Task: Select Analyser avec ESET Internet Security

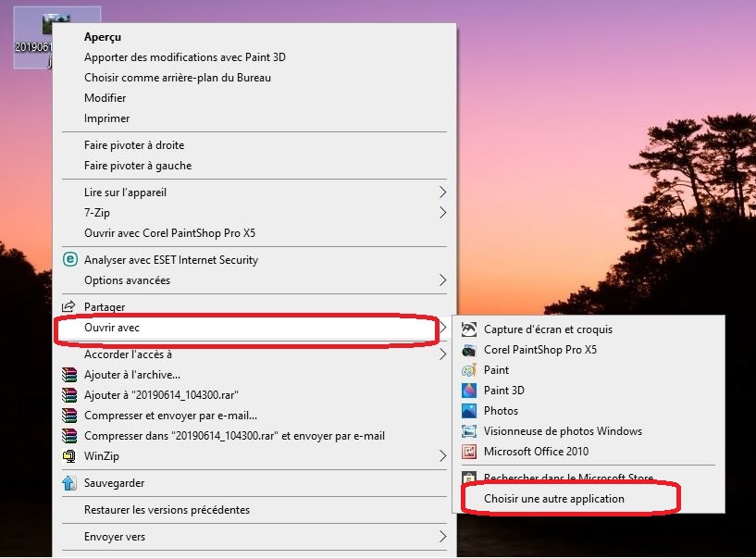Action: click(254, 259)
